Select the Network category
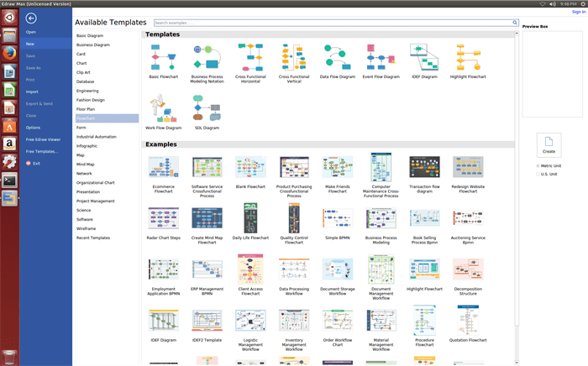 [x=84, y=174]
